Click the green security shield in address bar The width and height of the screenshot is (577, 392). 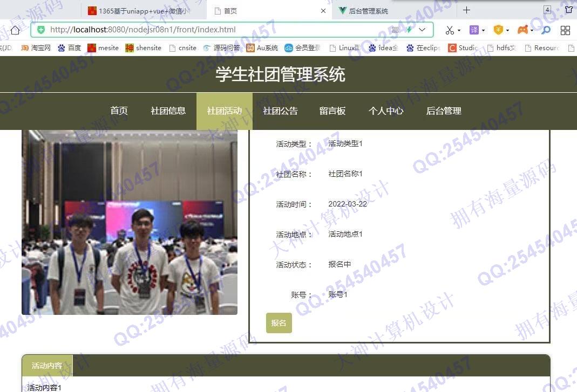pyautogui.click(x=41, y=30)
